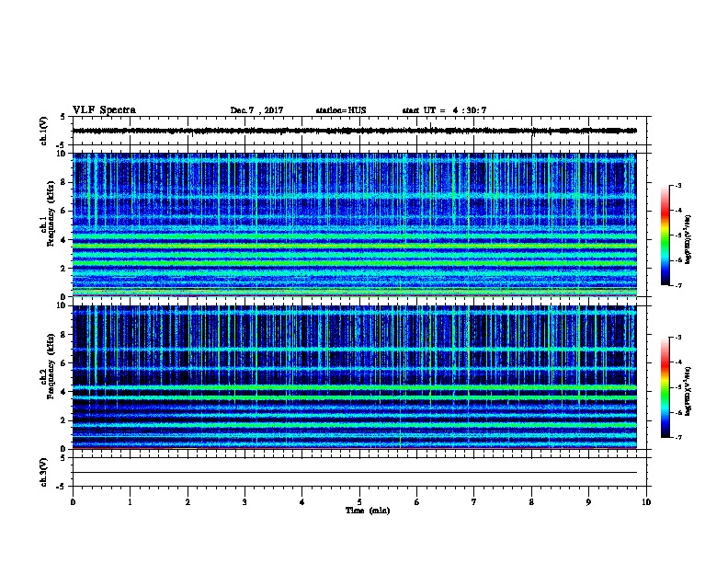Screen dimensions: 728x563
Task: Click the ch.2 frequency tick "8"
Action: pos(63,335)
